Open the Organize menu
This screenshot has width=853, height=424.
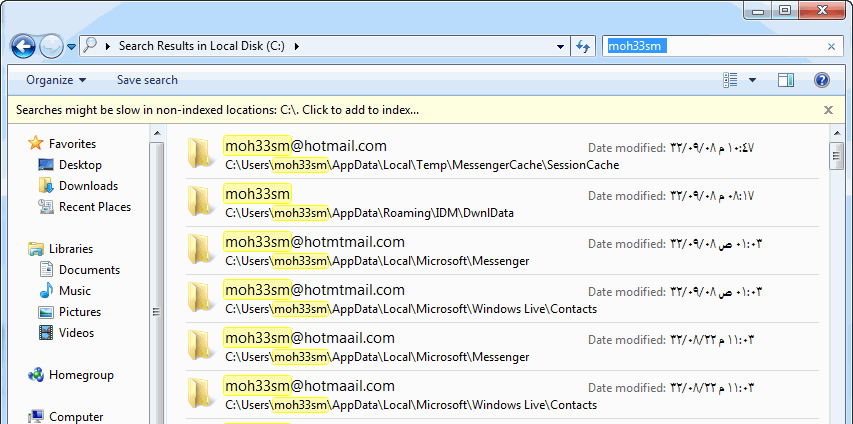[x=56, y=80]
